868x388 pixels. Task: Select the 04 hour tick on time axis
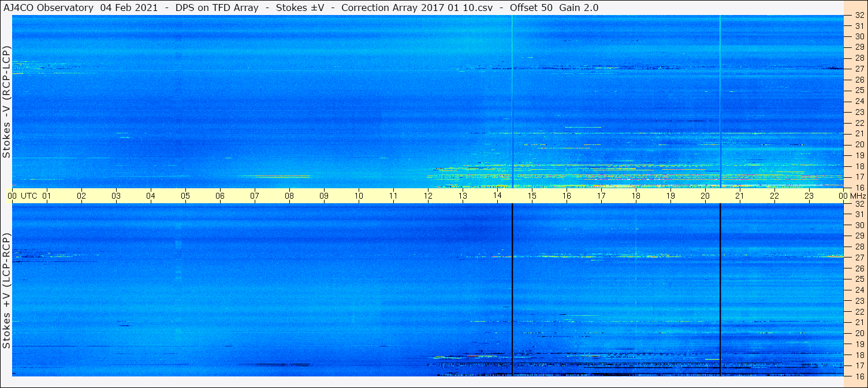[x=151, y=196]
